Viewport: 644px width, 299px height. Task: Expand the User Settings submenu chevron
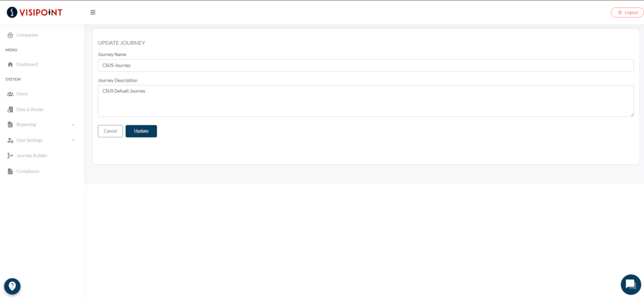coord(73,140)
